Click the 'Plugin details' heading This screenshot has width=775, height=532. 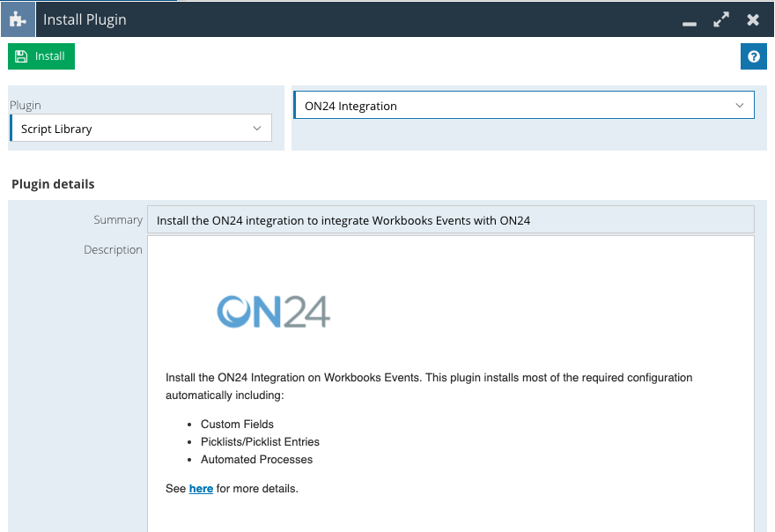(53, 184)
